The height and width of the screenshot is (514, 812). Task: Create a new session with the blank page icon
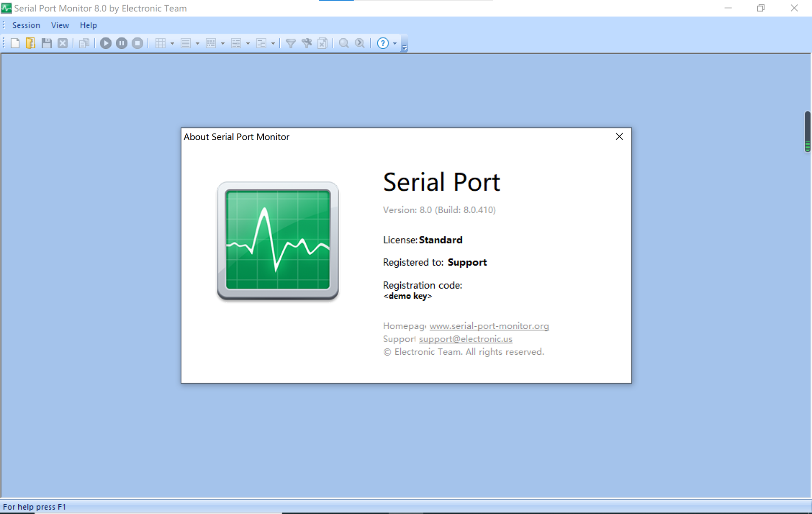pos(15,43)
